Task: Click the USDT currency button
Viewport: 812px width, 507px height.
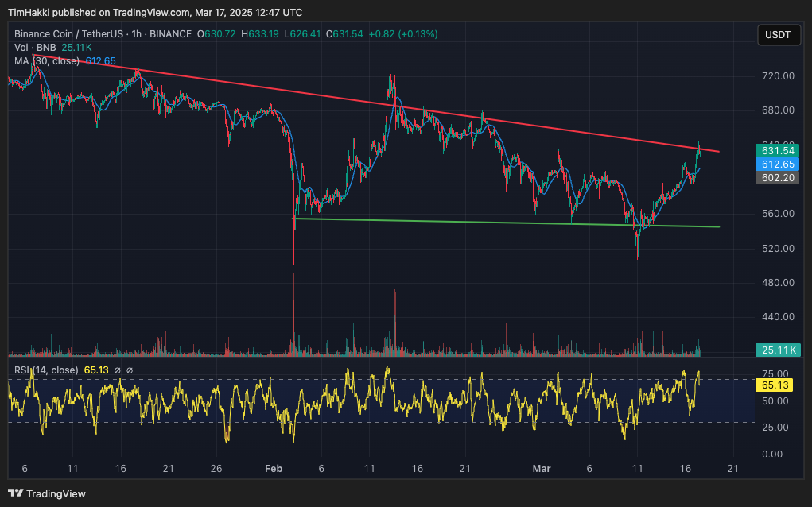Action: tap(777, 35)
